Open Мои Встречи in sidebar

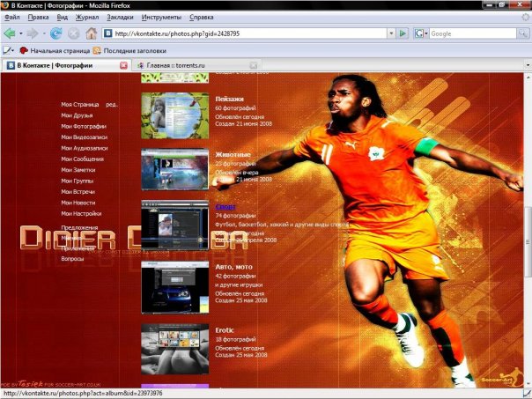click(78, 192)
